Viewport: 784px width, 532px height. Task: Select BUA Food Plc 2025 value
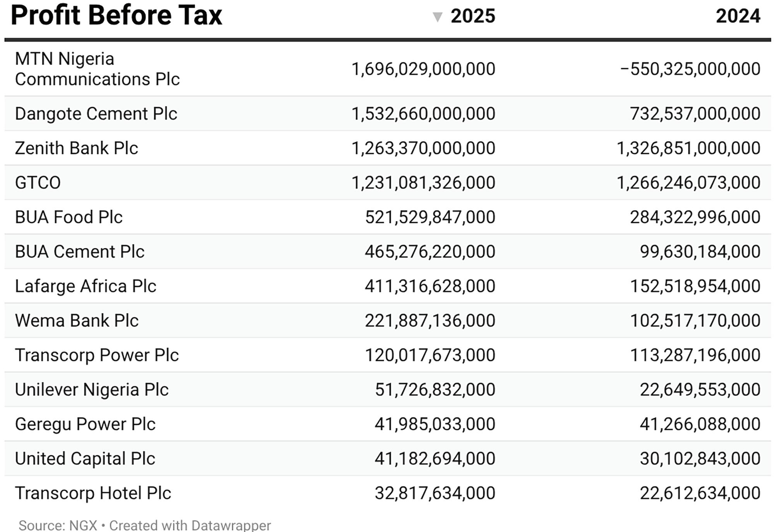[x=430, y=217]
